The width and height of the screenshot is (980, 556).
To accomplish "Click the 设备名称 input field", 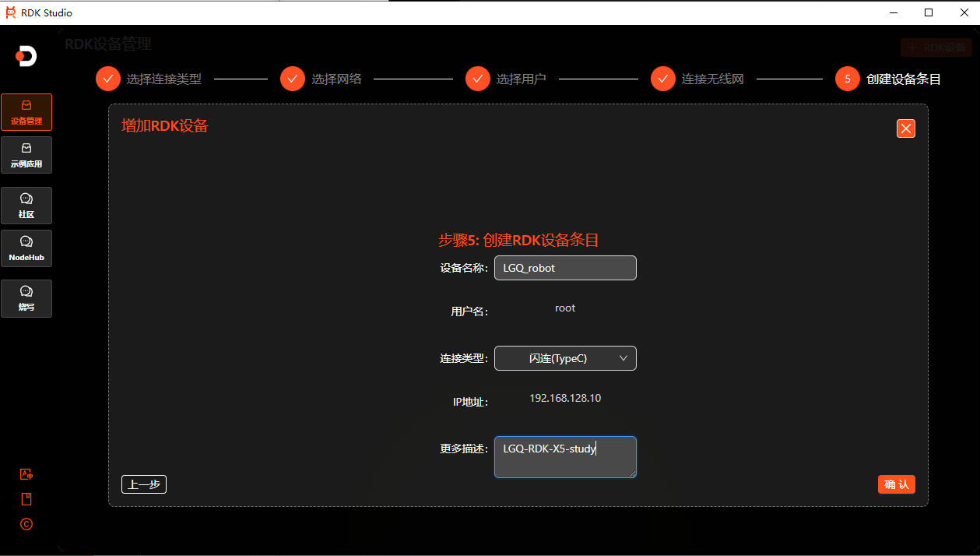I will pos(565,268).
